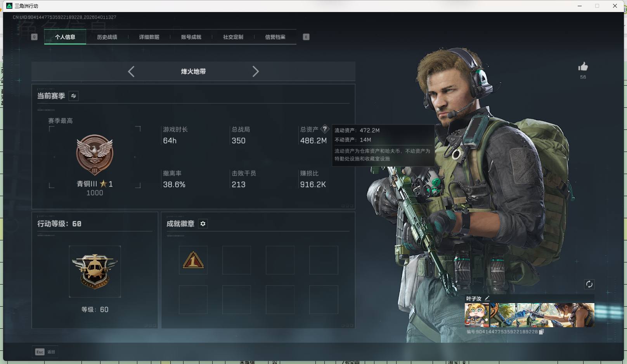627x364 pixels.
Task: Minimize the 三角洲行动 window
Action: coord(580,6)
